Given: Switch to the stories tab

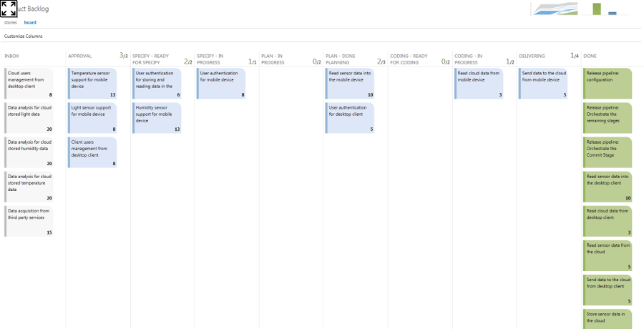Looking at the screenshot, I should (x=11, y=23).
